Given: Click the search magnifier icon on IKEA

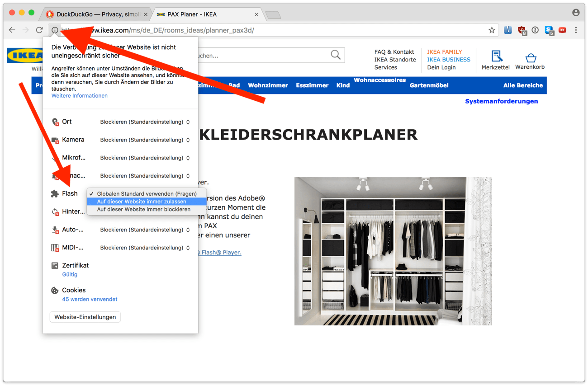Looking at the screenshot, I should click(336, 55).
